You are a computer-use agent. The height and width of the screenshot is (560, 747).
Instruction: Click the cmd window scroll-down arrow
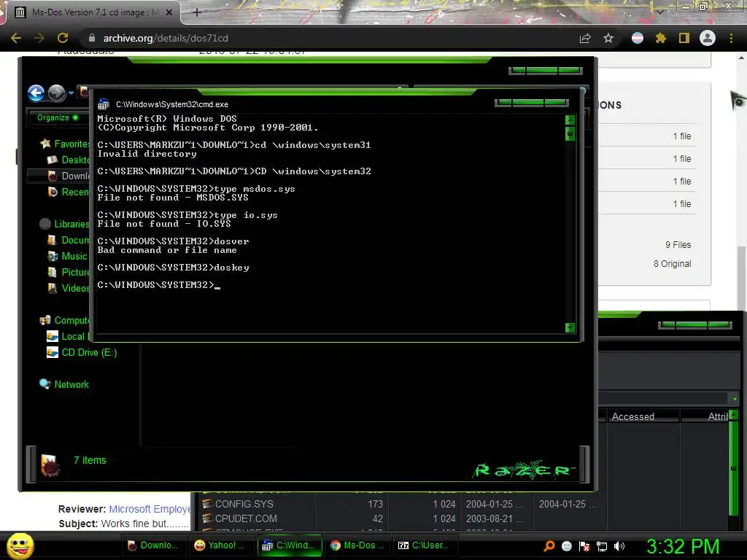pyautogui.click(x=570, y=327)
